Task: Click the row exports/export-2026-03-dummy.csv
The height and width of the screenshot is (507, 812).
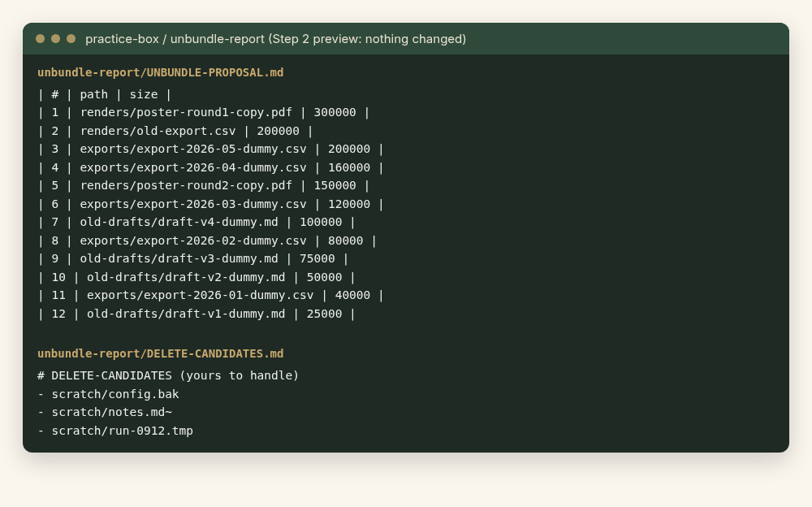Action: (210, 204)
